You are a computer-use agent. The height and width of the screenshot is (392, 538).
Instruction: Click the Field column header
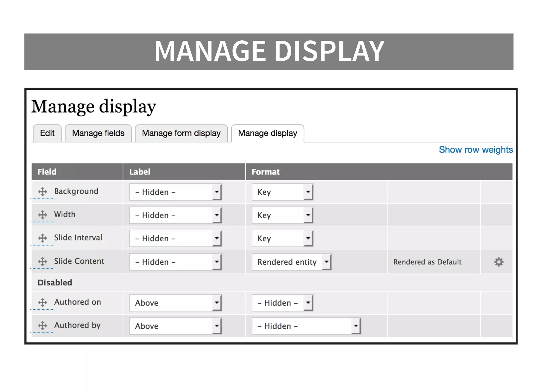click(77, 172)
